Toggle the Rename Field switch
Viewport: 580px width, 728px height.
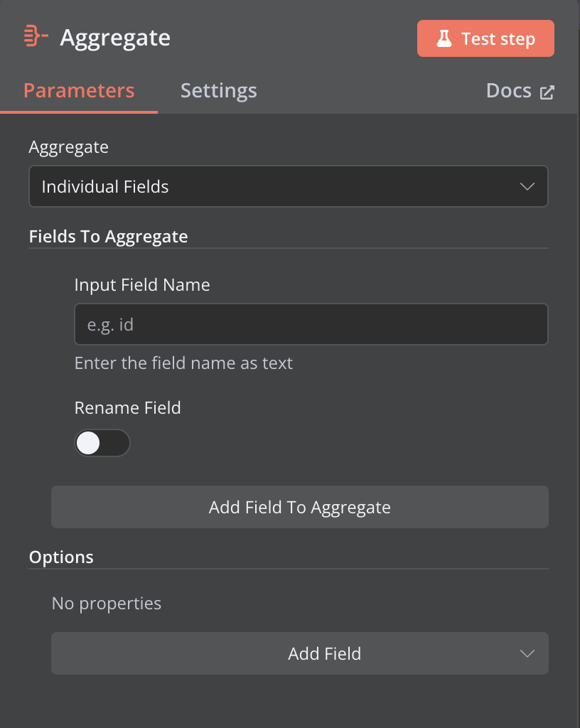(x=102, y=443)
